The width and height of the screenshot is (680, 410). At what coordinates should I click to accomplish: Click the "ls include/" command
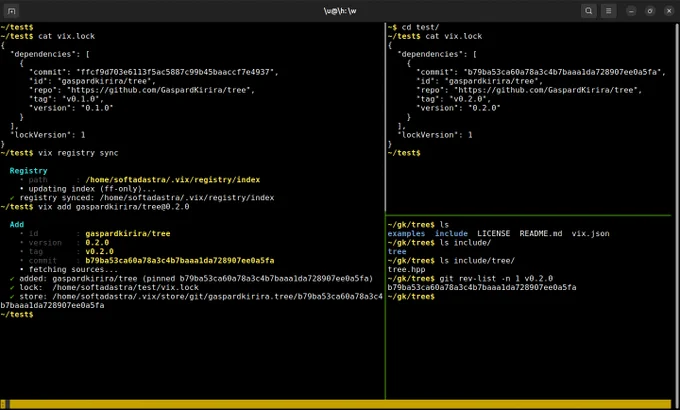[x=465, y=243]
